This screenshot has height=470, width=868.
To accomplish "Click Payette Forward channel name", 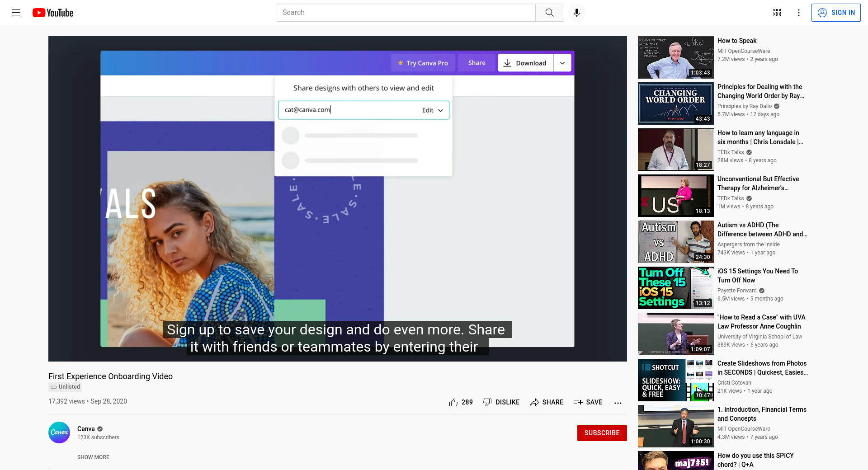I will pos(737,291).
